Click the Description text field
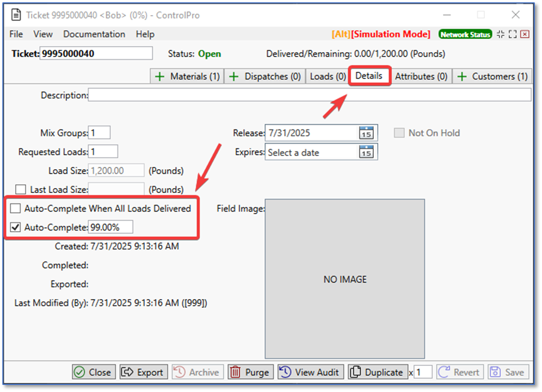Viewport: 542px width, 392px height. [309, 95]
